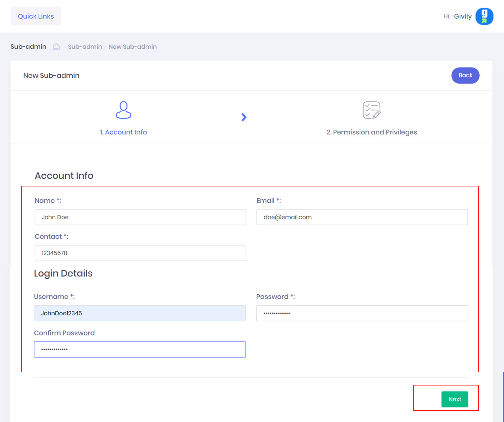The image size is (504, 422).
Task: Open the Sub-admin breadcrumb link
Action: [x=85, y=47]
